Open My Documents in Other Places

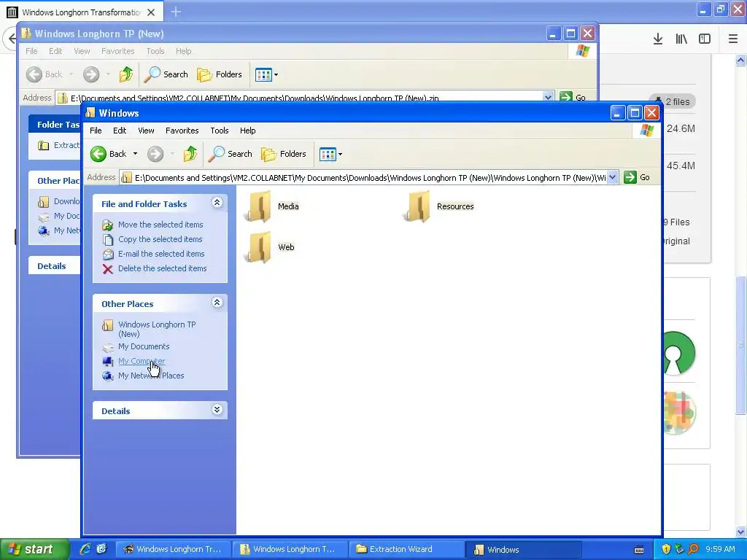[x=144, y=346]
